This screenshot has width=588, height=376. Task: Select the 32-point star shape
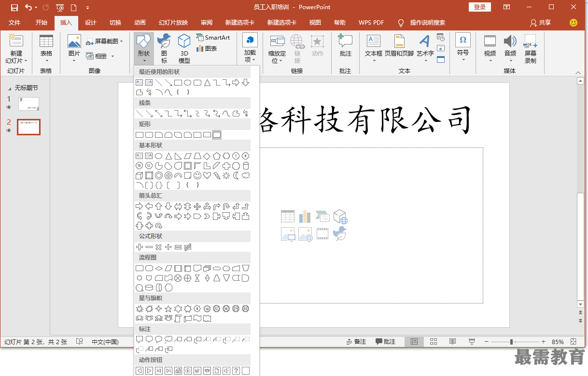[x=246, y=308]
